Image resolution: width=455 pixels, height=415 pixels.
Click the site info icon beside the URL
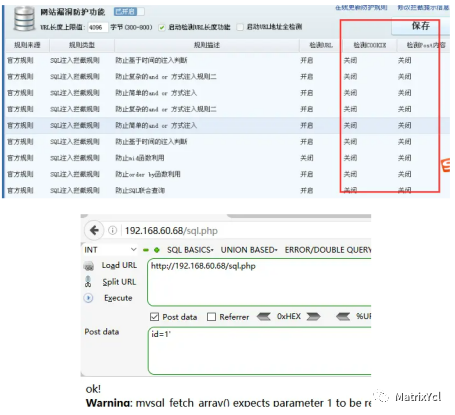tap(113, 230)
